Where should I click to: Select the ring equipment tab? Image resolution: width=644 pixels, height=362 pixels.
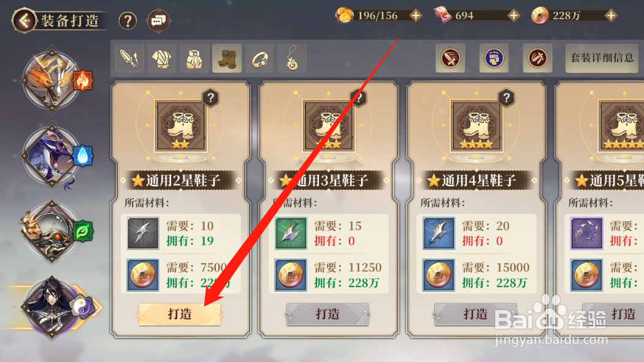(x=259, y=59)
